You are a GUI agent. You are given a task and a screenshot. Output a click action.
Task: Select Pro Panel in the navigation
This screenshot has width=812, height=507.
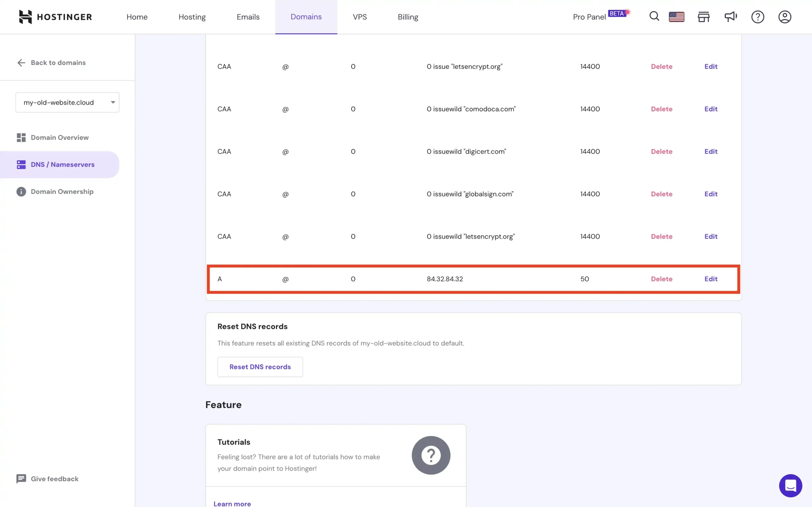click(x=589, y=16)
